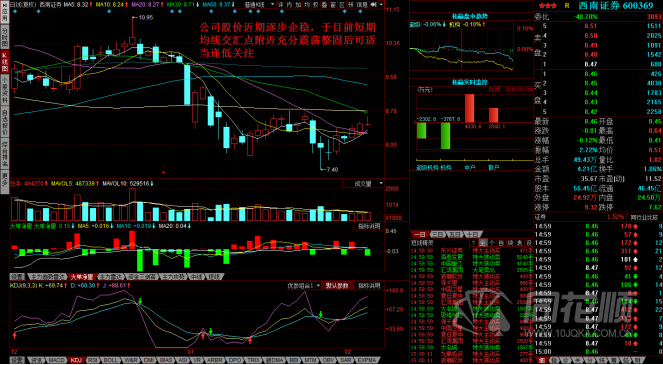Click the 默认参数 button

(x=337, y=285)
